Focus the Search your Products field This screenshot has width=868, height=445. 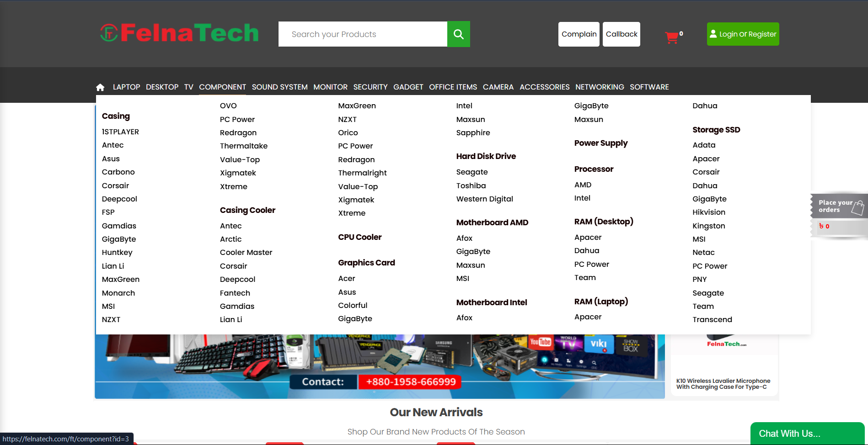363,34
